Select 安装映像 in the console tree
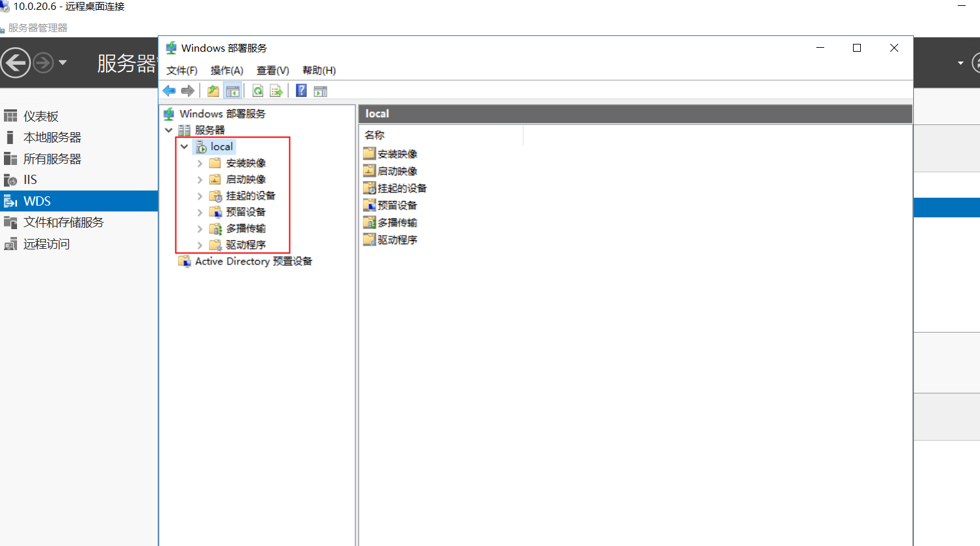Viewport: 980px width, 546px height. click(x=245, y=163)
